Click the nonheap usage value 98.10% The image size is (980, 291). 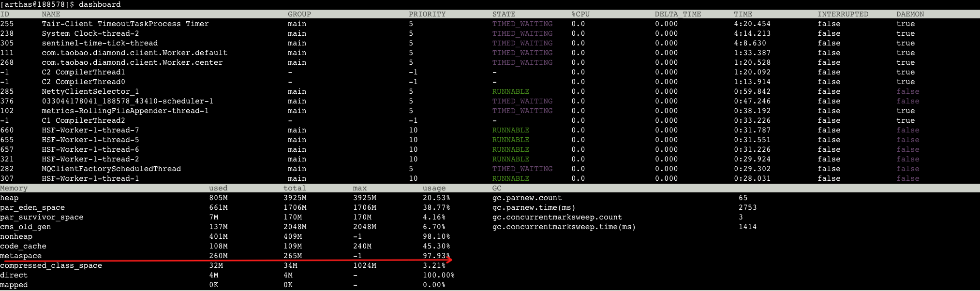pyautogui.click(x=436, y=236)
